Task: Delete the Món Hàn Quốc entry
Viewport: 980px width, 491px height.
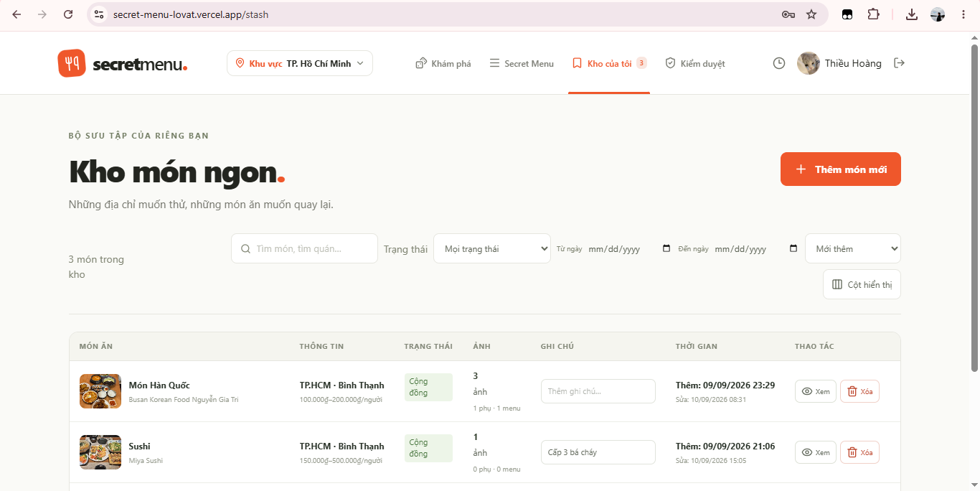Action: pos(859,391)
